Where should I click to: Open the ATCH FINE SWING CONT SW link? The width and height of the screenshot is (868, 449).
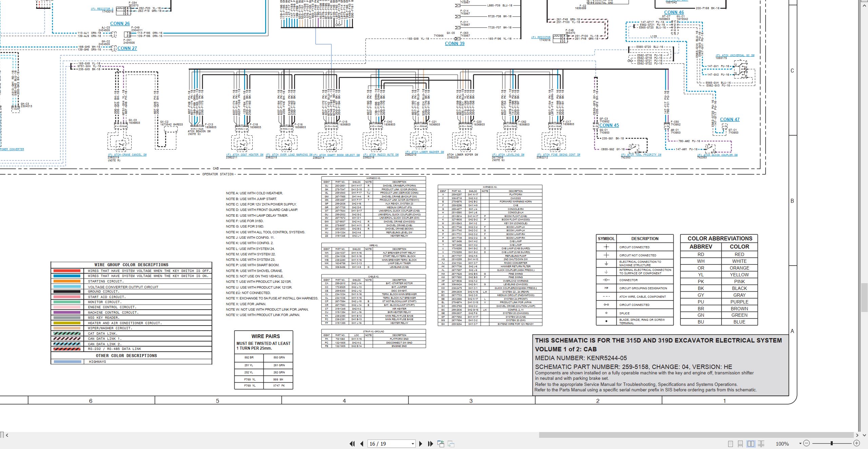[x=558, y=155]
